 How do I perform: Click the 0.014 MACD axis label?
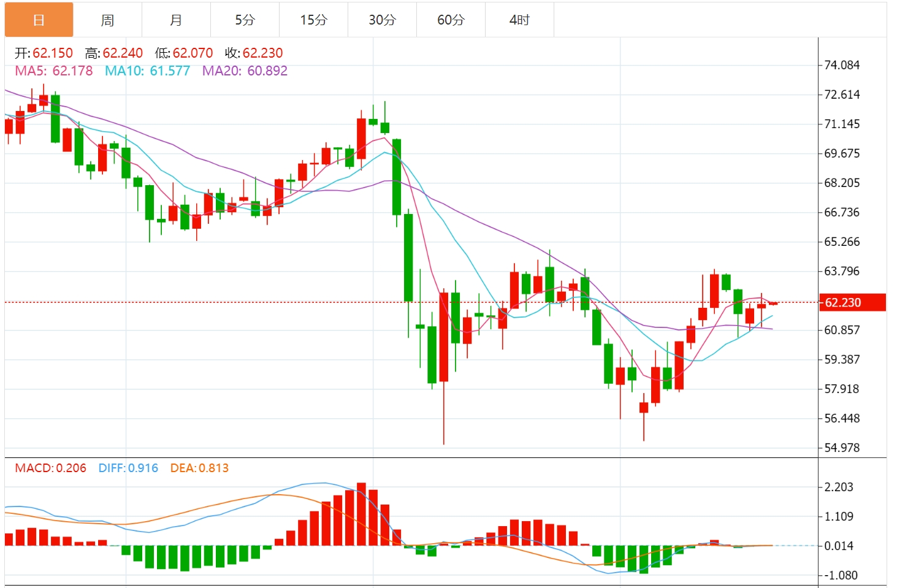(839, 546)
